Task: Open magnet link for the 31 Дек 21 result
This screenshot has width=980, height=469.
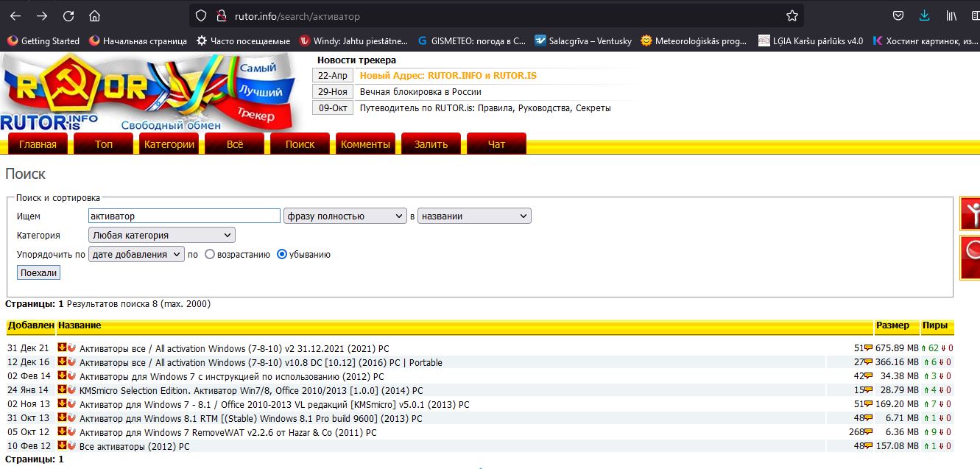Action: tap(71, 348)
